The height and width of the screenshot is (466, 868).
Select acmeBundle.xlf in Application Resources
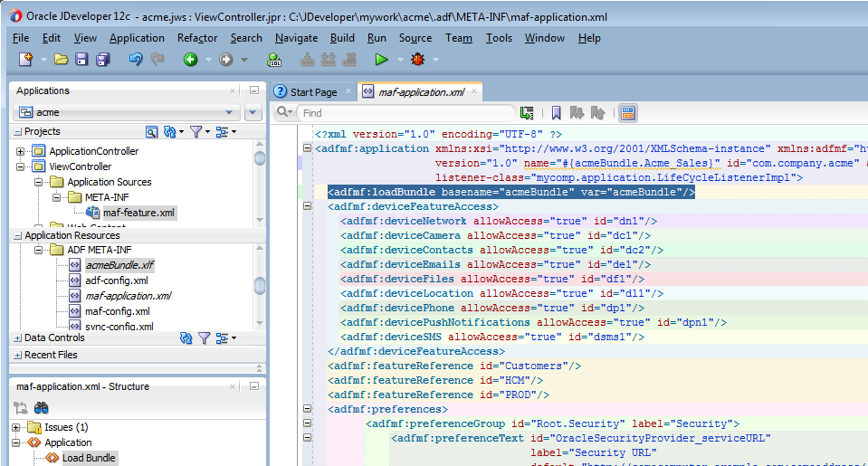pyautogui.click(x=119, y=265)
